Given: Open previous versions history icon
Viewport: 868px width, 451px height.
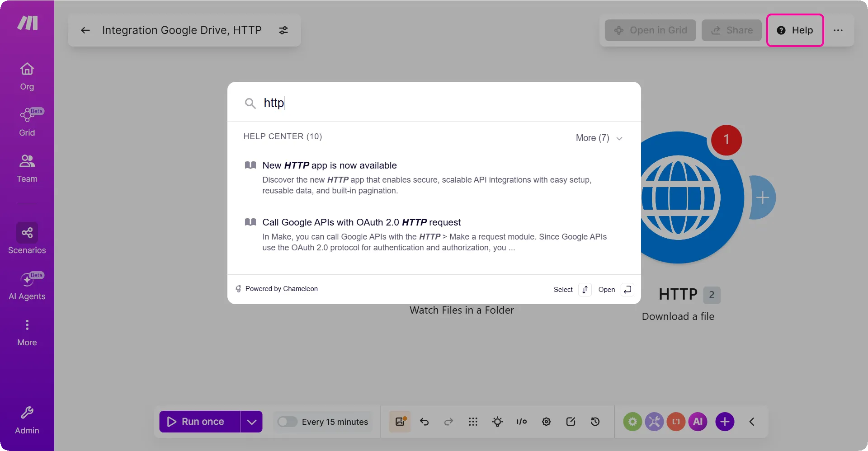Looking at the screenshot, I should (595, 422).
